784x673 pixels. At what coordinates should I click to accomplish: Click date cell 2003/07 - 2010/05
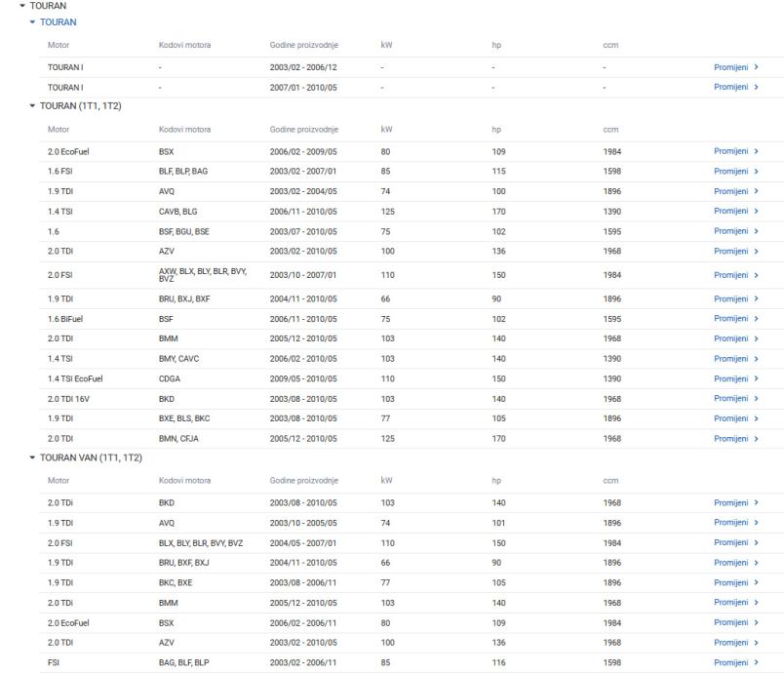coord(303,231)
